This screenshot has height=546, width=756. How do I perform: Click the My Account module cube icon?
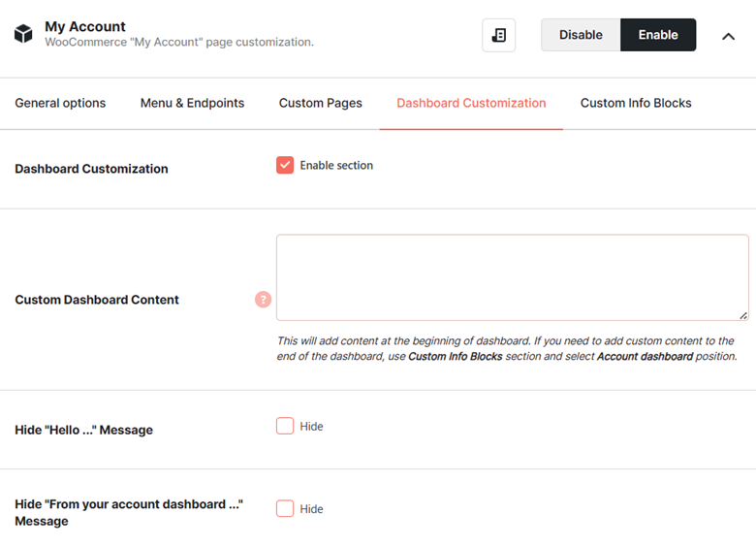pyautogui.click(x=23, y=33)
